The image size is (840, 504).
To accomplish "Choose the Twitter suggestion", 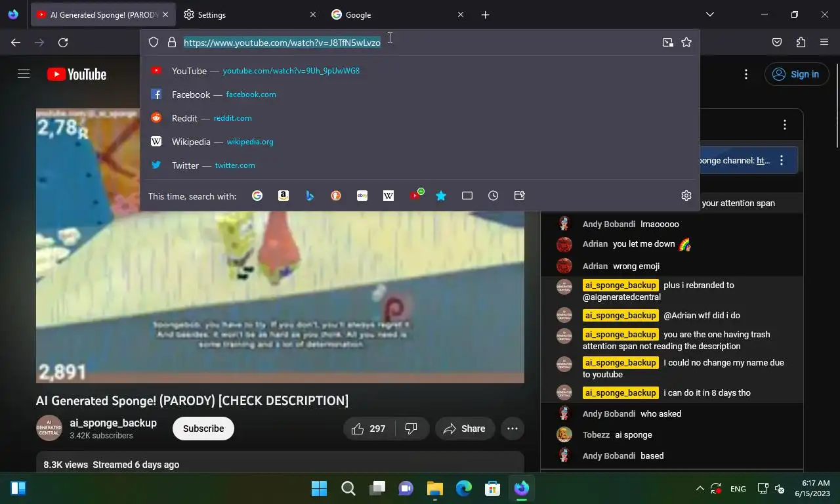I will (419, 165).
